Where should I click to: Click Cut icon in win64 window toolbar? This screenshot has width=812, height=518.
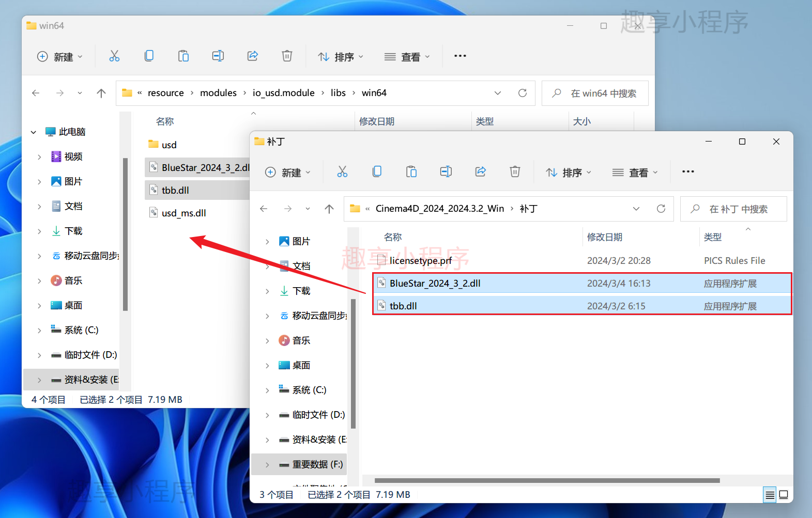click(x=114, y=56)
